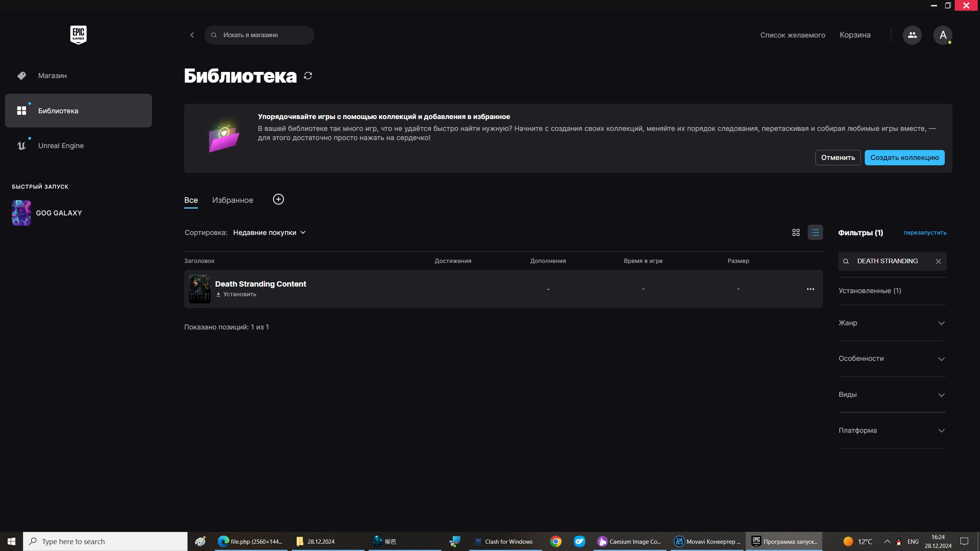Viewport: 980px width, 551px height.
Task: Open the friends list icon
Action: 912,35
